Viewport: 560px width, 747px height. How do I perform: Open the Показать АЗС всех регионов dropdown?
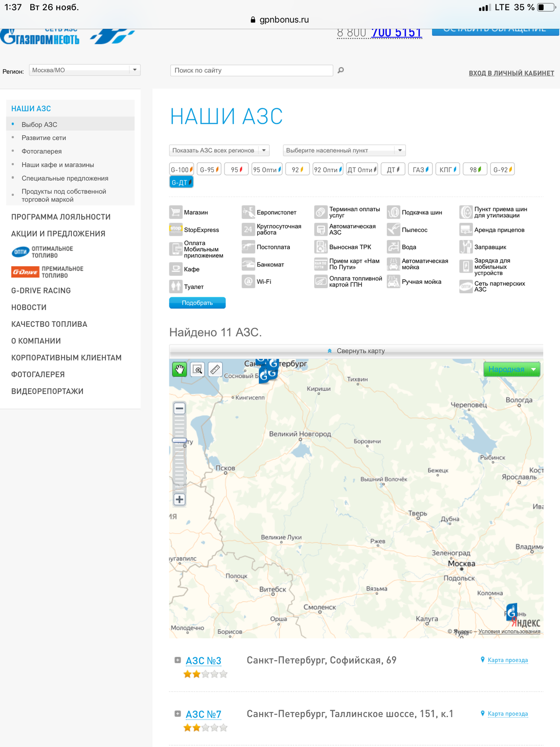(219, 150)
